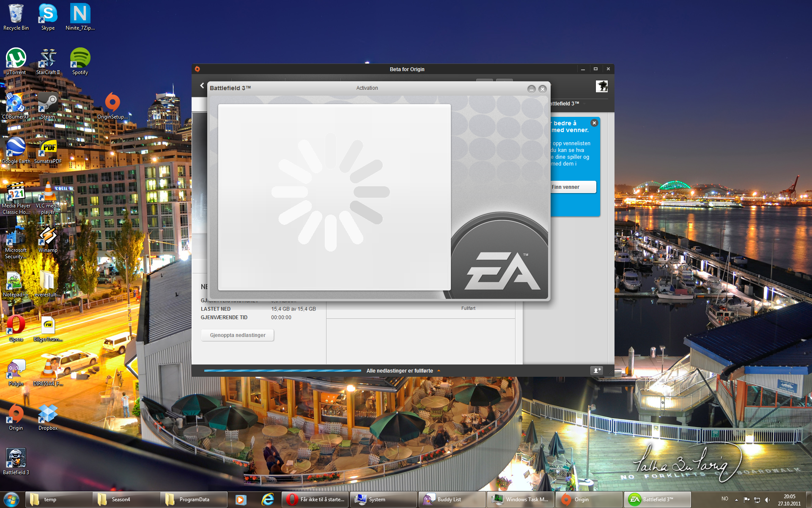Viewport: 812px width, 508px height.
Task: Open Microsoft Security Essentials shortcut
Action: coord(16,242)
